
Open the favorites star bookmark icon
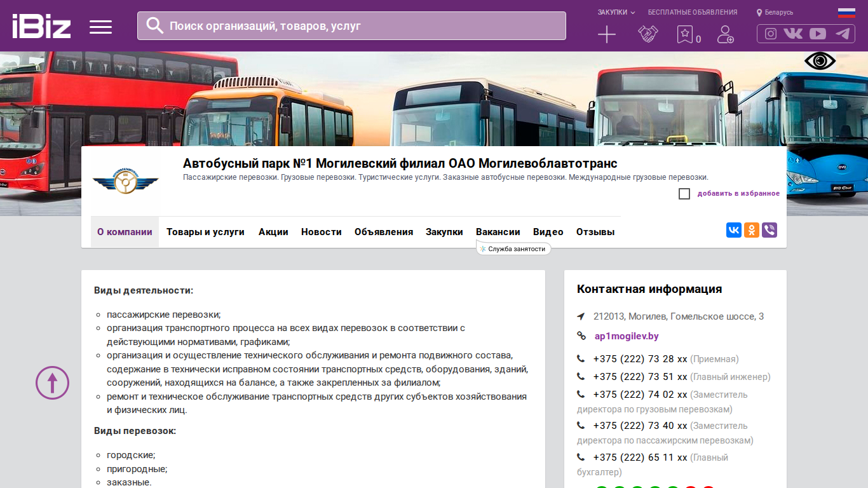684,34
